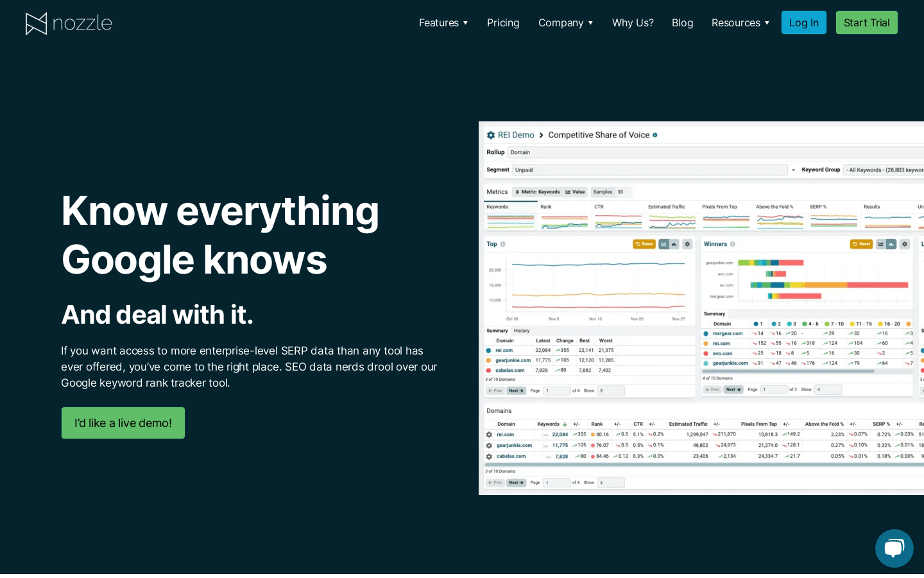Click gear icon for cabelas.com in Domains table
The height and width of the screenshot is (578, 924).
[x=489, y=457]
